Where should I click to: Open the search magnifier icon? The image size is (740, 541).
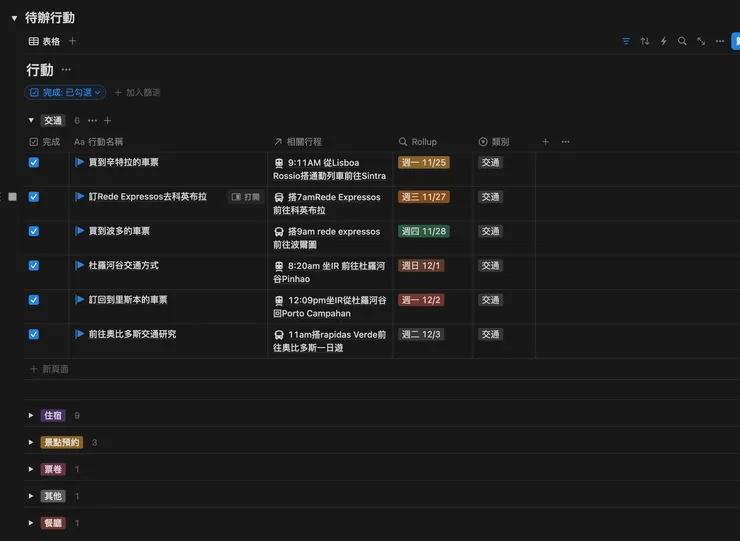(x=682, y=42)
